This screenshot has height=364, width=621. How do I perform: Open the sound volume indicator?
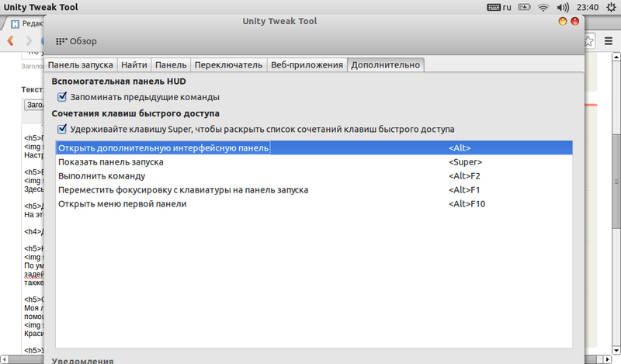(x=562, y=7)
